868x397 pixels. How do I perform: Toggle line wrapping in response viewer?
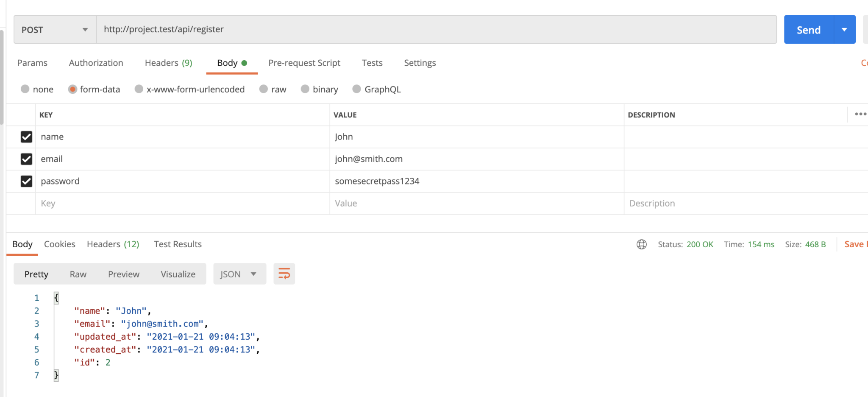(x=284, y=274)
